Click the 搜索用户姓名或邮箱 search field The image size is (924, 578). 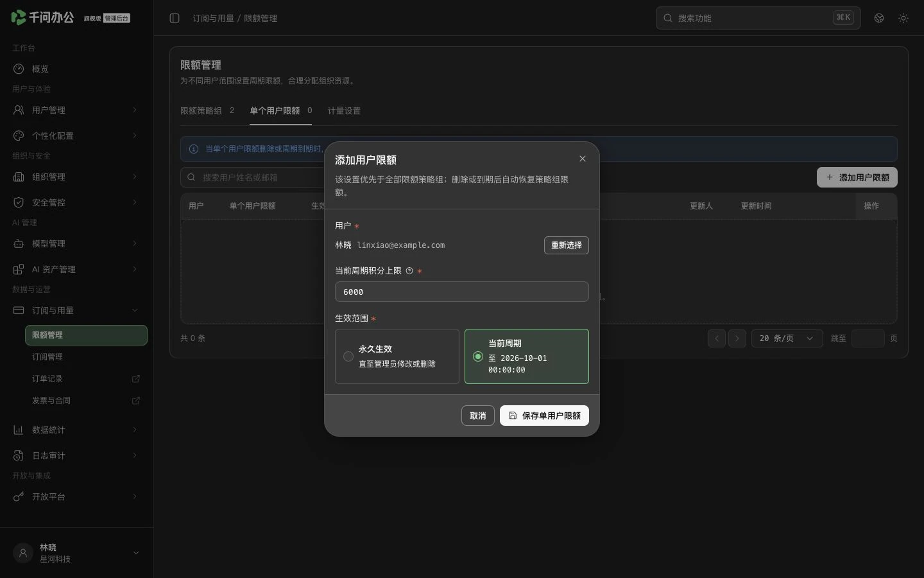[253, 177]
